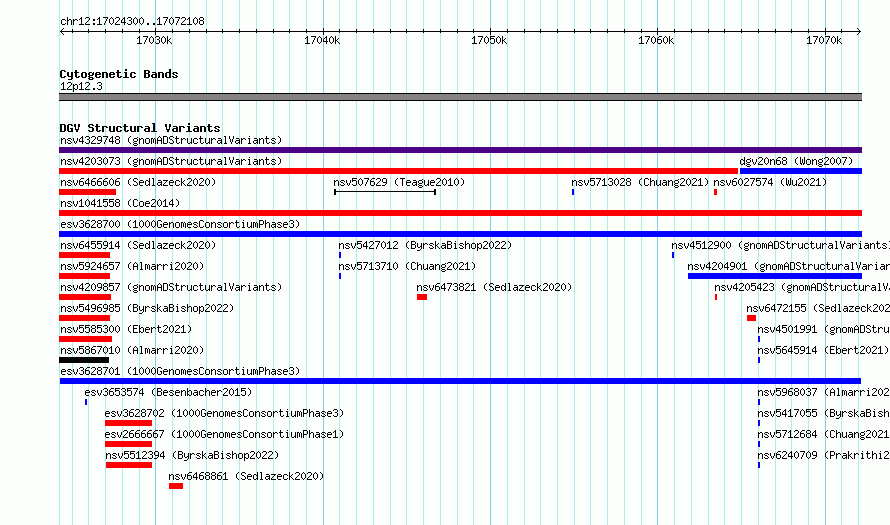Click nsv5924657 (Almarri2020) label
This screenshot has height=525, width=890.
(x=132, y=266)
